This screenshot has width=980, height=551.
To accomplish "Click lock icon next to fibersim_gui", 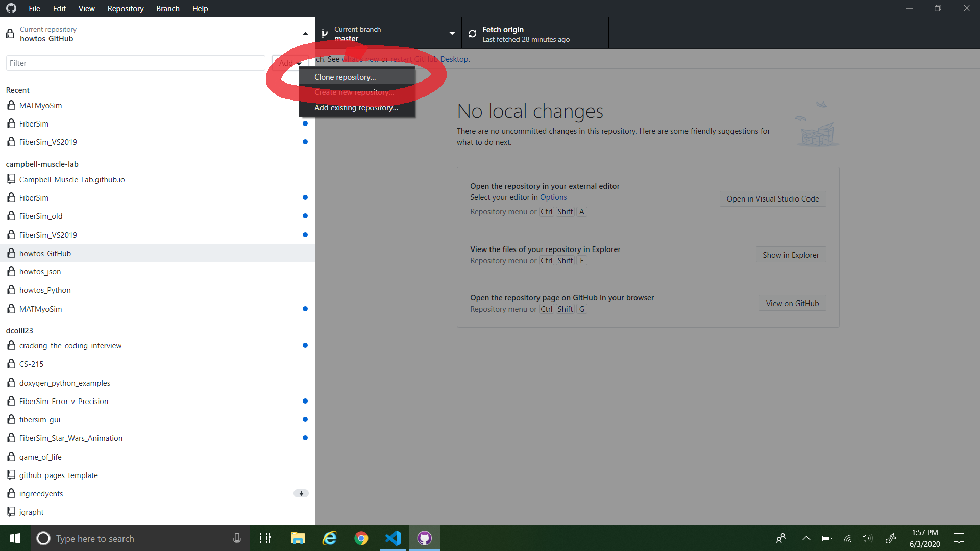I will [x=11, y=419].
